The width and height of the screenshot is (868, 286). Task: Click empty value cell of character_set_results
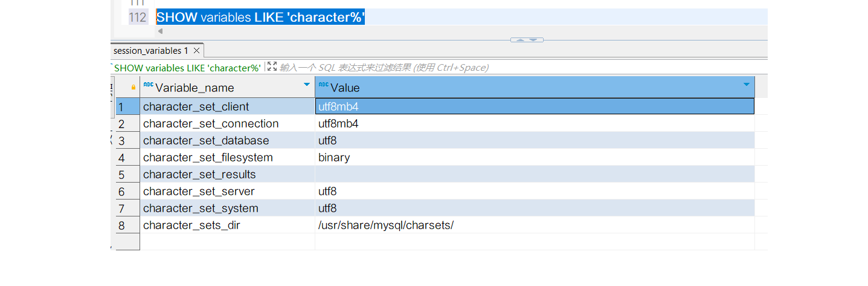click(x=535, y=174)
